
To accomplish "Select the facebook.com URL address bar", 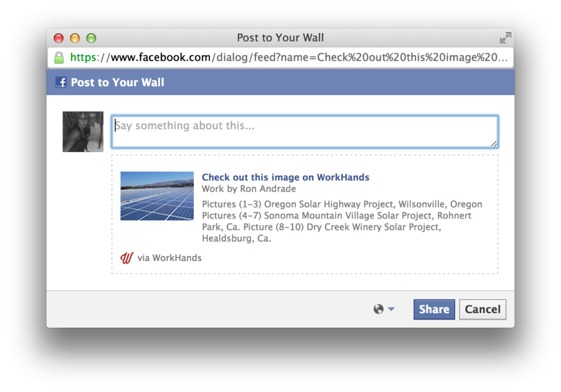I will point(290,57).
